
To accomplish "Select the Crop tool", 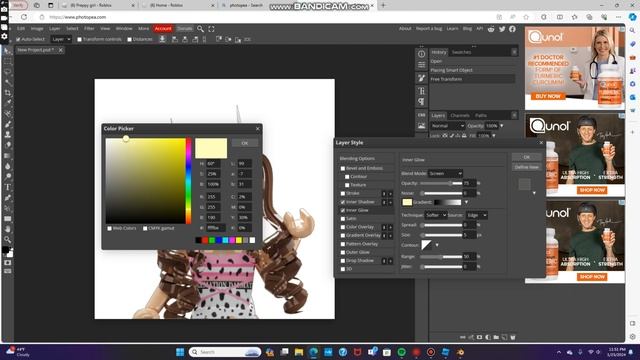I will tap(8, 93).
